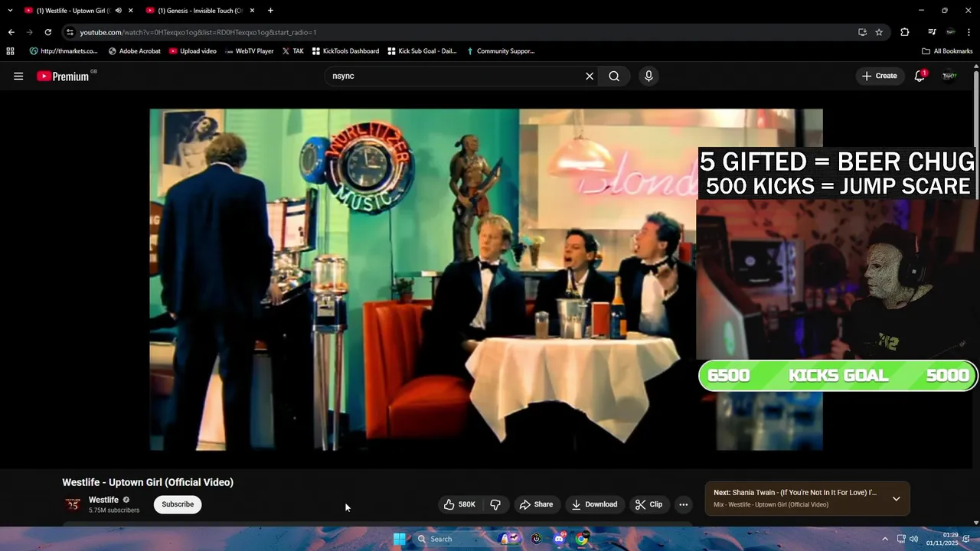Open Chrome from the taskbar

[x=582, y=539]
